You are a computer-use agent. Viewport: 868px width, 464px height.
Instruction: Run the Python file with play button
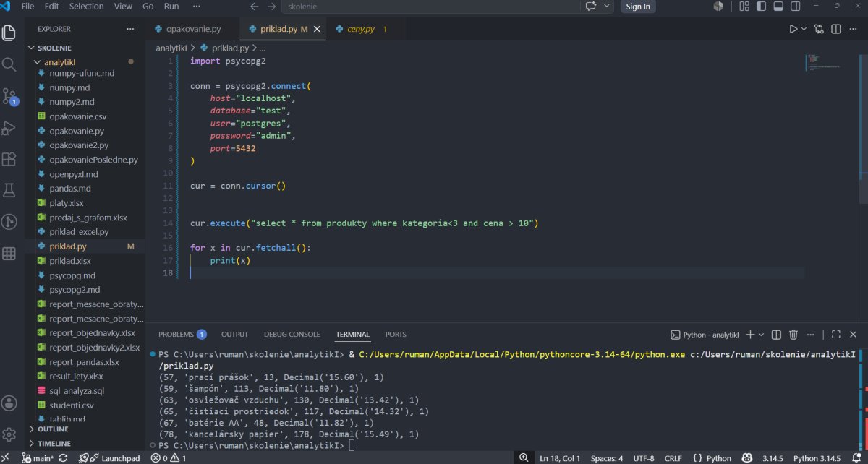click(x=793, y=29)
